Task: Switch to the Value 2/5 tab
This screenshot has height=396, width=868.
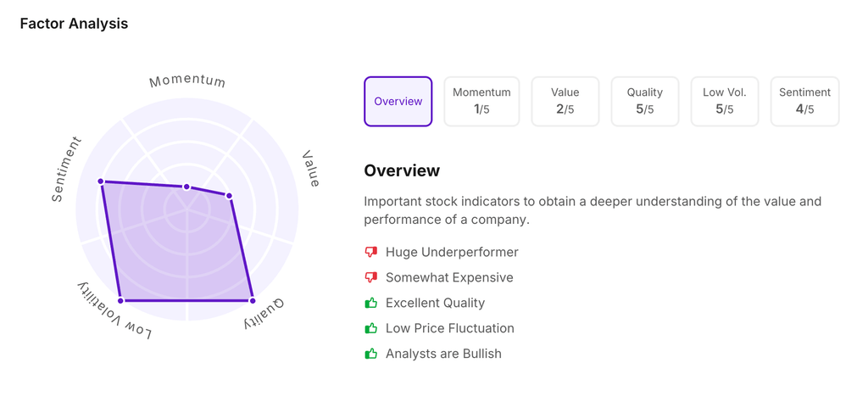Action: pos(565,102)
